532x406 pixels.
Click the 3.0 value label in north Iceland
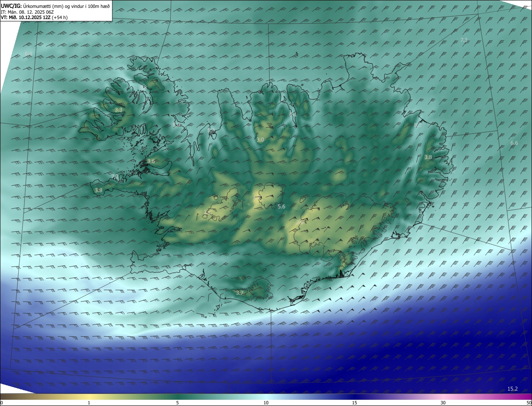tap(260, 140)
